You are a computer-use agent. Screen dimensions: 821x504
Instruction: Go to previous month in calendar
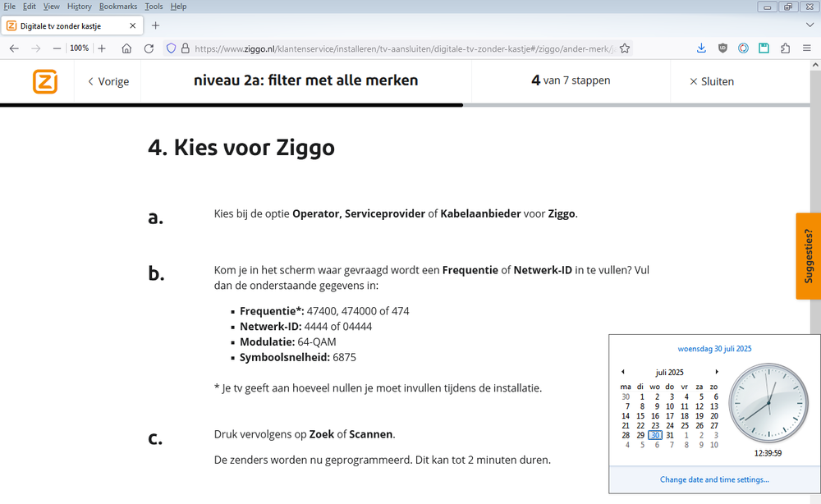tap(622, 372)
